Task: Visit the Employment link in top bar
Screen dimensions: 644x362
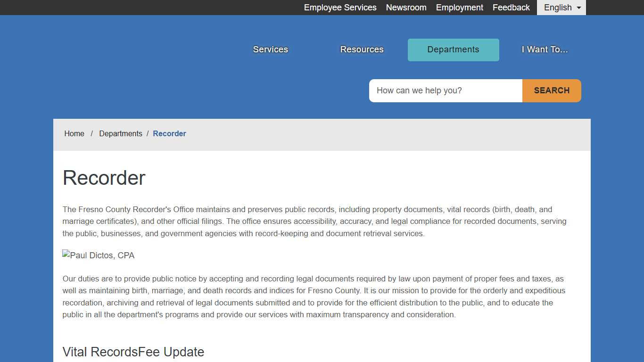Action: [459, 8]
